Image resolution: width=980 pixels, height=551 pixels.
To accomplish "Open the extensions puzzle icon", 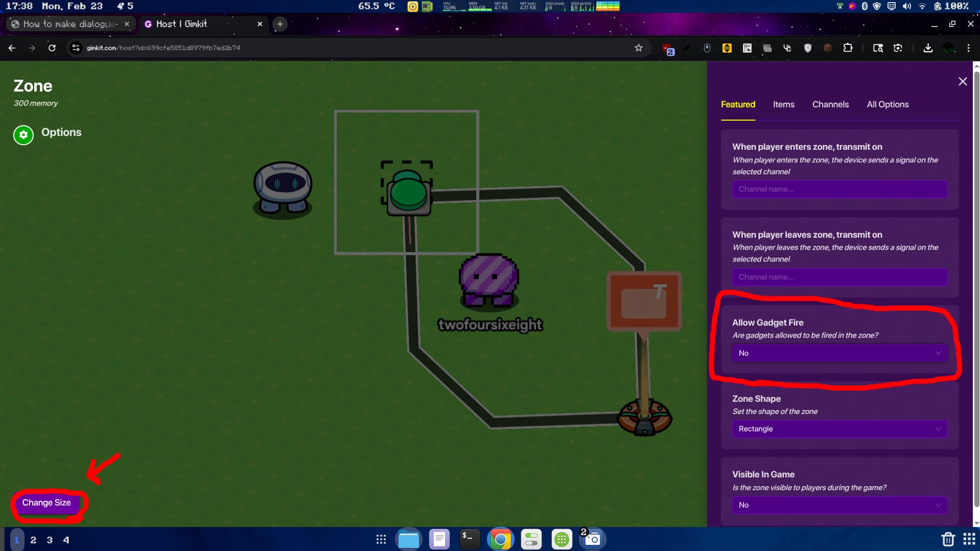I will (x=848, y=48).
